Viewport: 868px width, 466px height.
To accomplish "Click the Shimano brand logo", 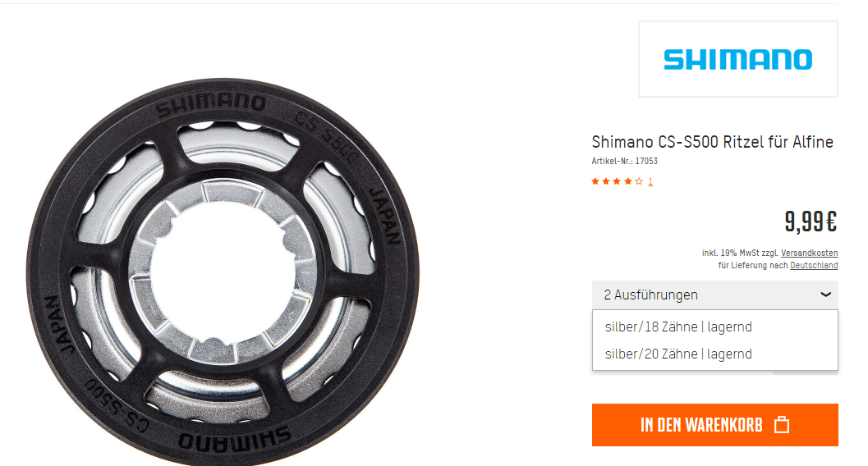I will pos(738,59).
